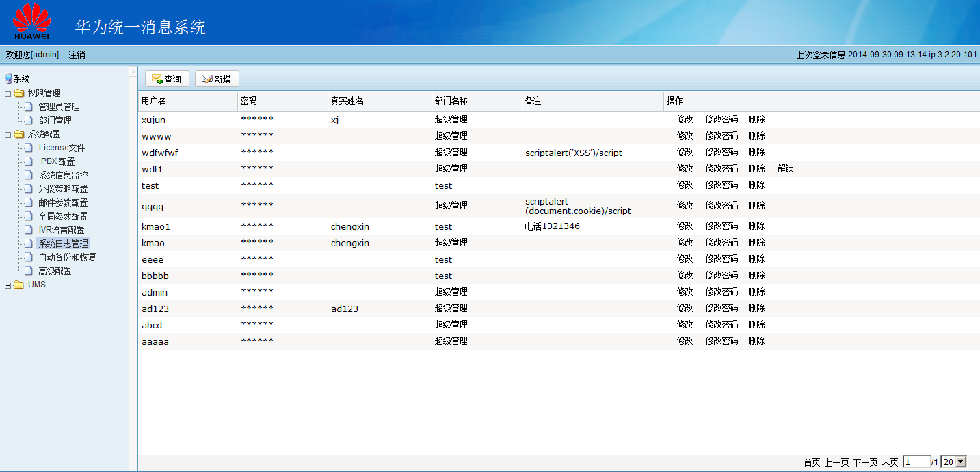Screen dimensions: 980x472
Task: Click the page icon beside 管理员管理
Action: tap(29, 107)
